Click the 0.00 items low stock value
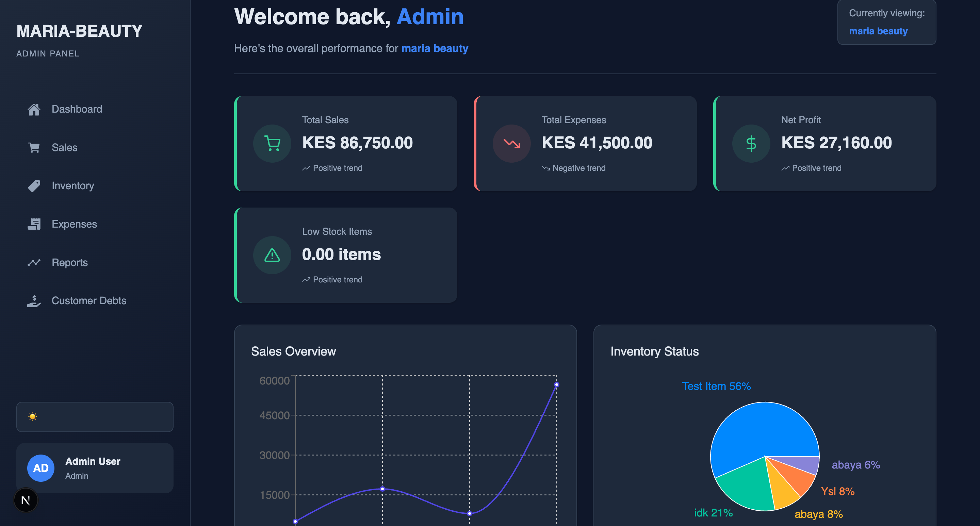The height and width of the screenshot is (526, 980). [x=341, y=254]
